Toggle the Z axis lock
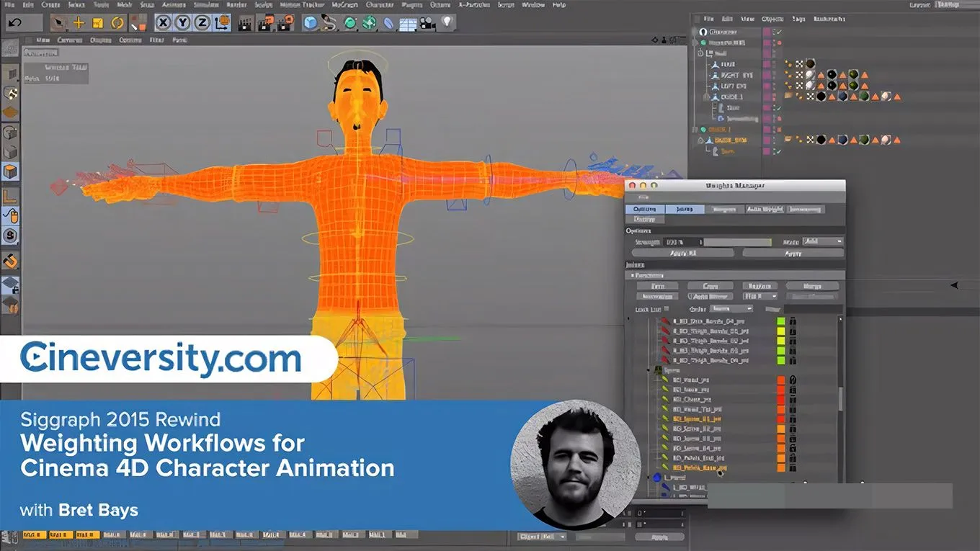The height and width of the screenshot is (551, 980). [x=202, y=22]
